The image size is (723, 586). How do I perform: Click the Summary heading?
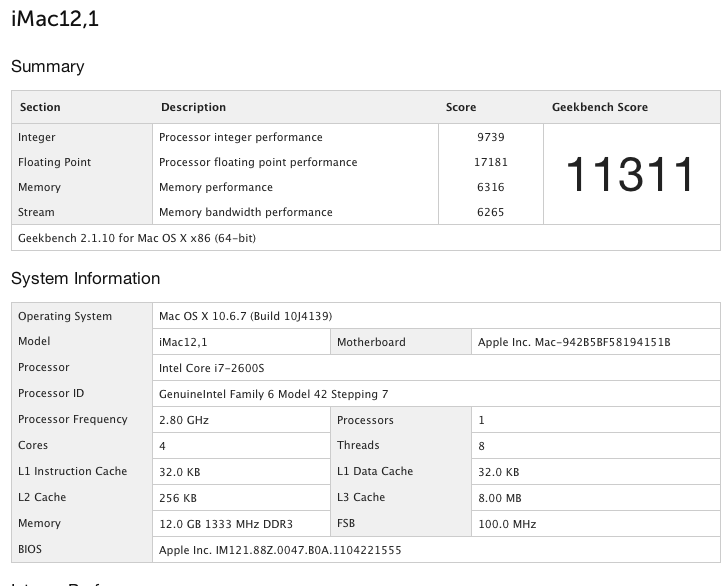tap(47, 66)
